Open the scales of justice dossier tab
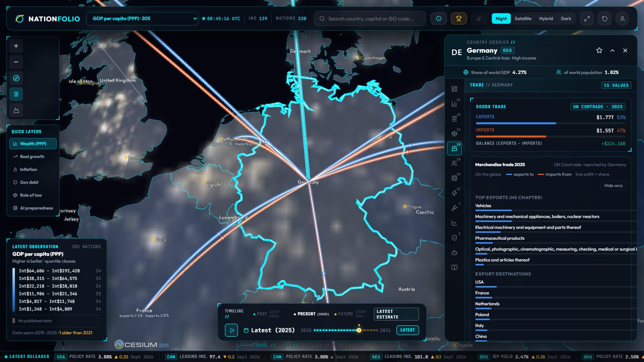The height and width of the screenshot is (362, 644). coord(454,134)
